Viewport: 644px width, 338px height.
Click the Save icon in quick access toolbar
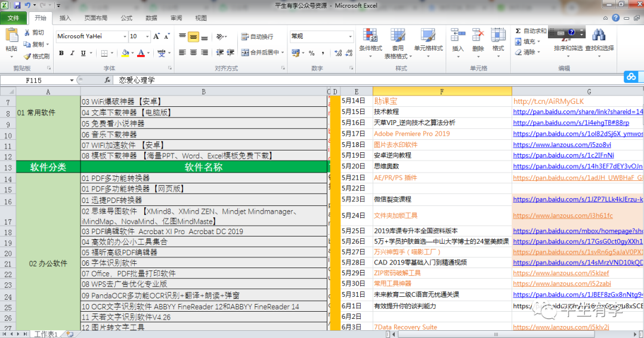click(17, 5)
